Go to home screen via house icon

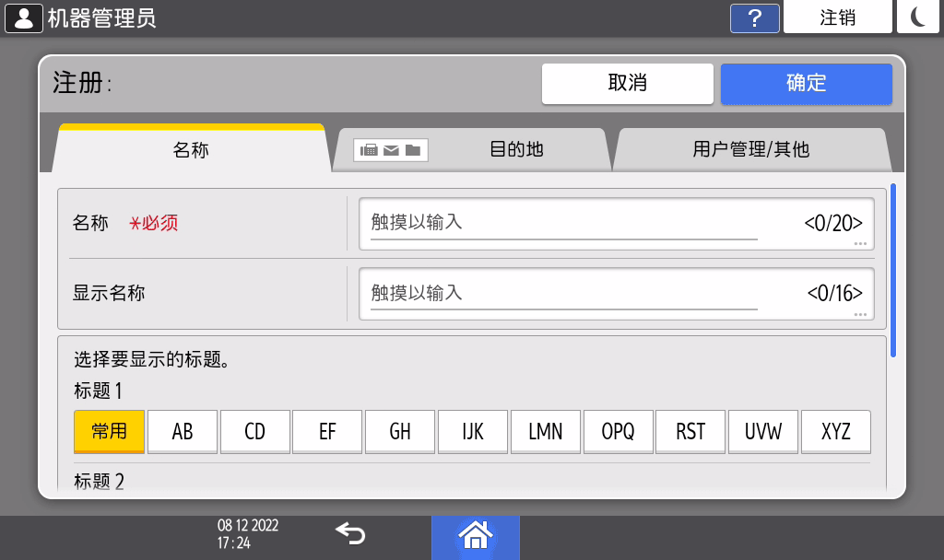[x=475, y=535]
